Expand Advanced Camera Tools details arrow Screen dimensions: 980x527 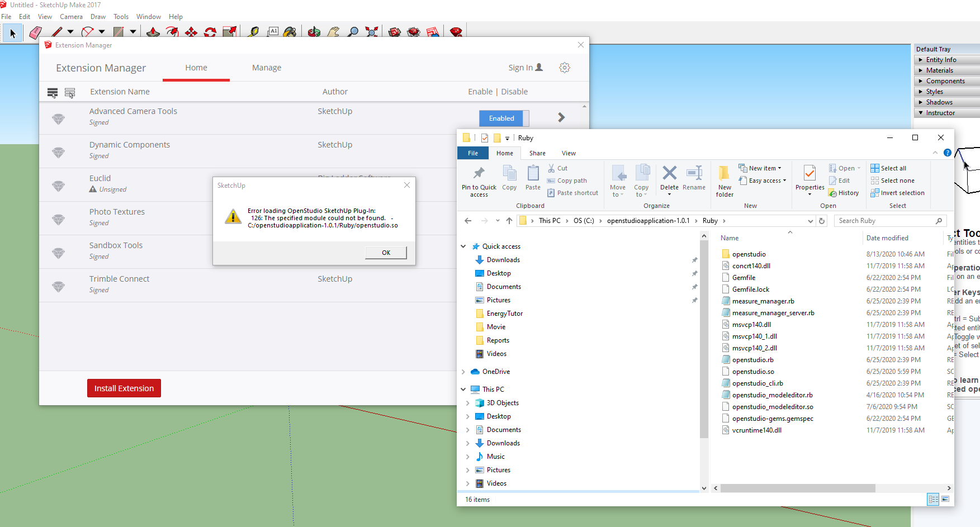point(561,117)
